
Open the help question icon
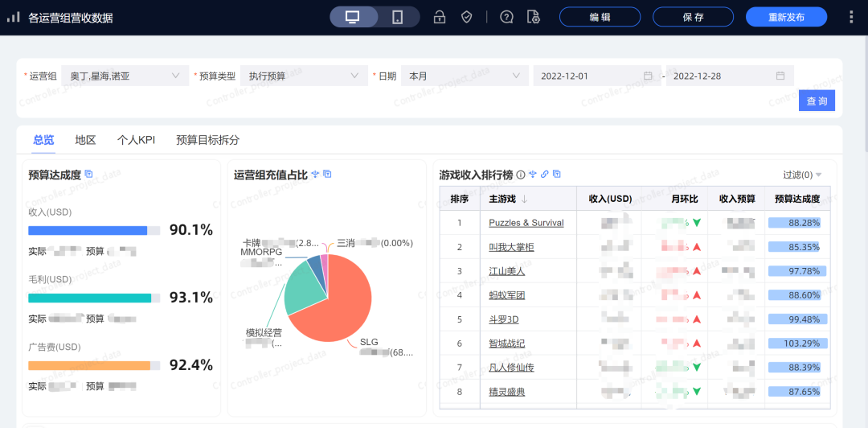506,17
